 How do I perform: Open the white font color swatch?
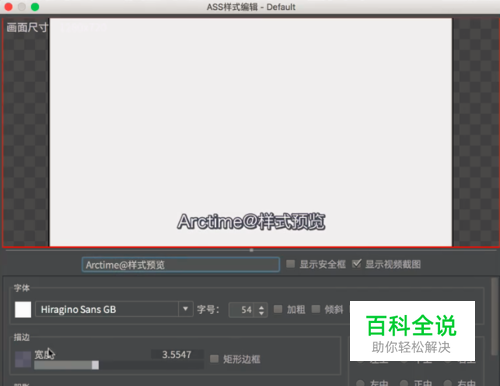[23, 309]
